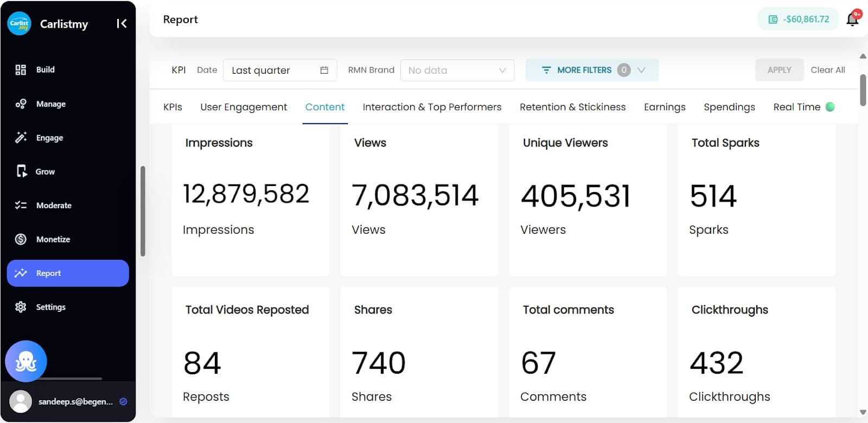Viewport: 868px width, 423px height.
Task: Open the Earnings tab
Action: pos(665,107)
